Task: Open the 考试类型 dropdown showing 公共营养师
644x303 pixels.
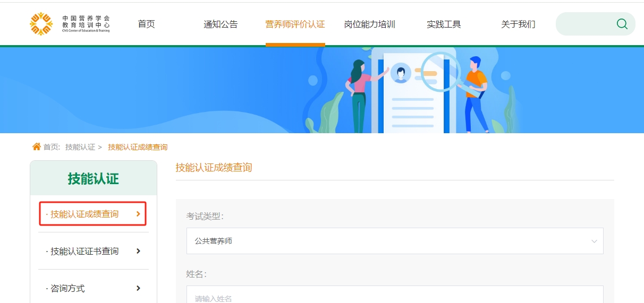Action: pos(395,241)
